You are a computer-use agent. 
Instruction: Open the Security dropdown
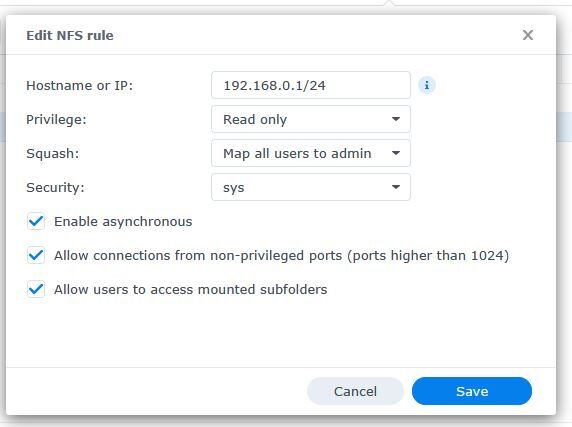[x=311, y=187]
